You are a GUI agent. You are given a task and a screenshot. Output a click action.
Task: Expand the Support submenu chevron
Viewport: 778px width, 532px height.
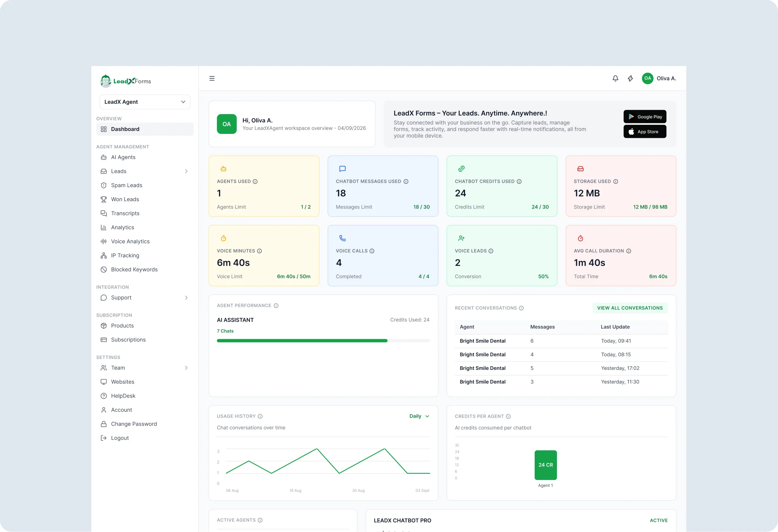tap(186, 297)
